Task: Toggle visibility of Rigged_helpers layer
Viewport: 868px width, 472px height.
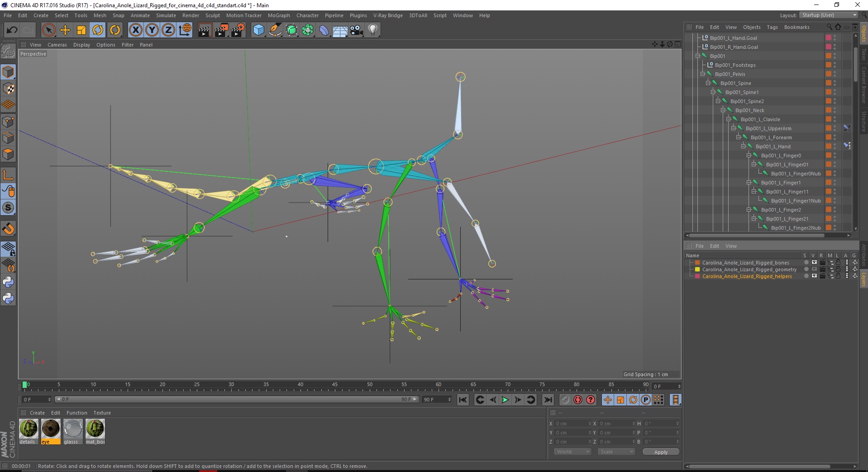Action: 814,276
